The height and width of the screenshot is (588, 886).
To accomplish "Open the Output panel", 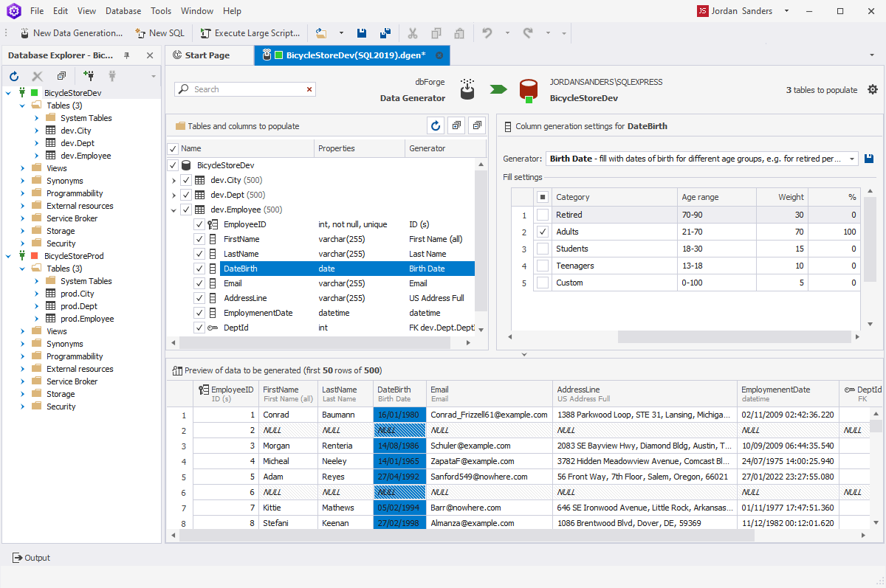I will (30, 558).
